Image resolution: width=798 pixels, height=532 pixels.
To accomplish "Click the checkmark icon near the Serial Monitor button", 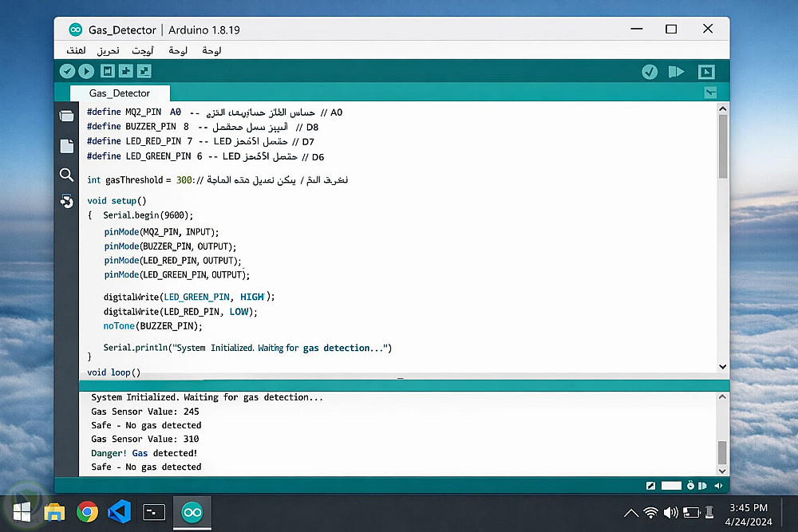I will pyautogui.click(x=650, y=72).
